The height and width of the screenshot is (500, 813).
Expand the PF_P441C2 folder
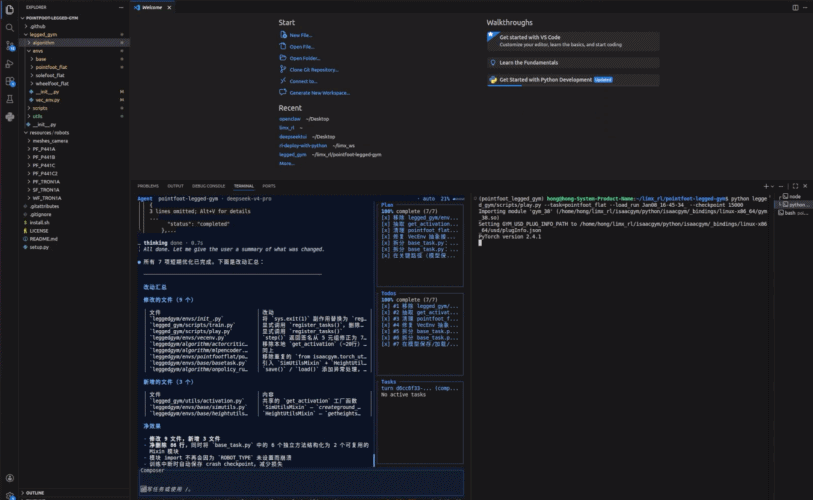[x=45, y=173]
